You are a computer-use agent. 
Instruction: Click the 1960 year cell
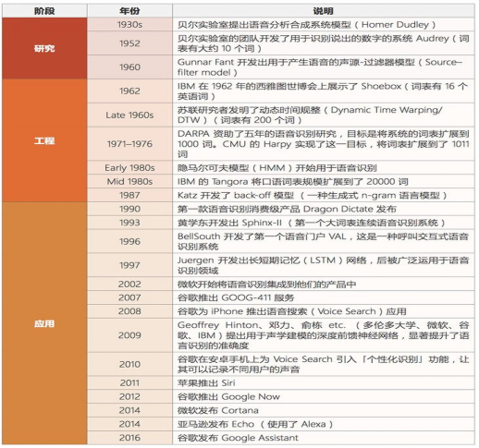129,67
